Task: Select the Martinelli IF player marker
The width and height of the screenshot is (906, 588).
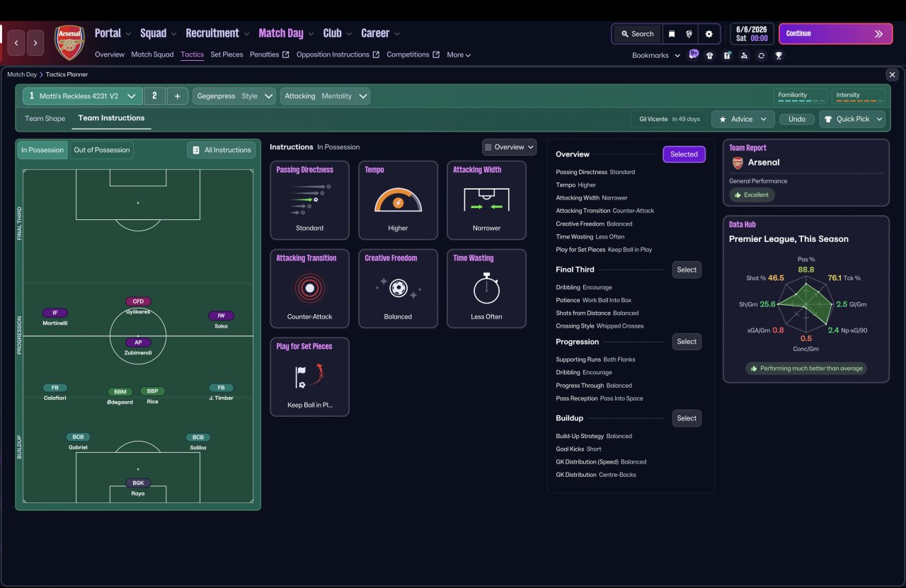Action: click(55, 318)
